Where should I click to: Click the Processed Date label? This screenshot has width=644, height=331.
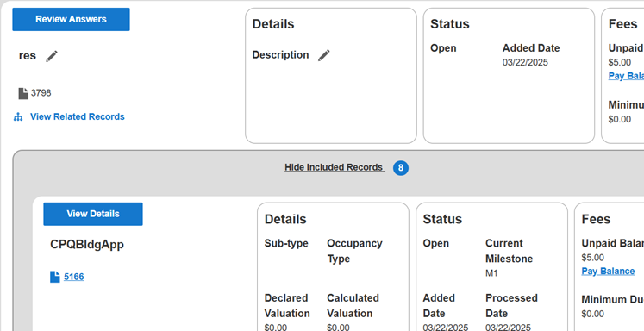[511, 305]
